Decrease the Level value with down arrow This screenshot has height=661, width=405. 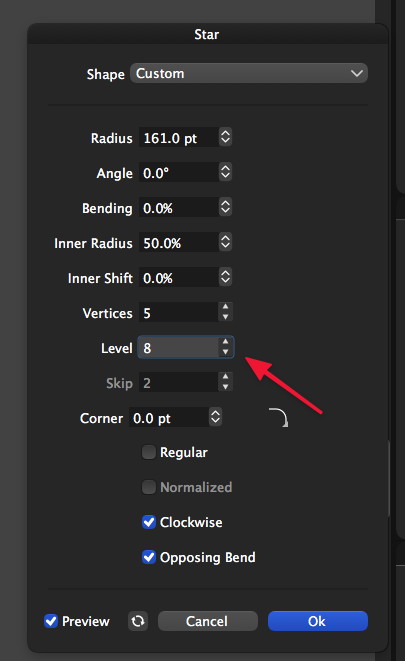click(x=225, y=352)
